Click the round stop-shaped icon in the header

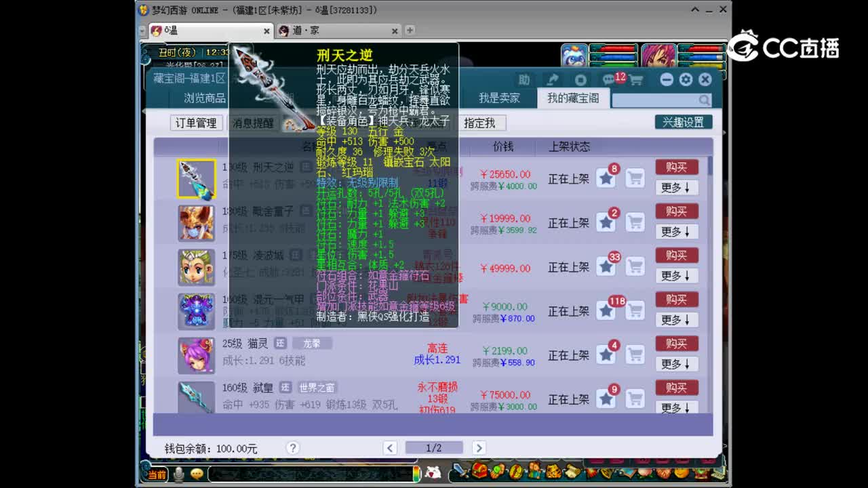[x=580, y=80]
